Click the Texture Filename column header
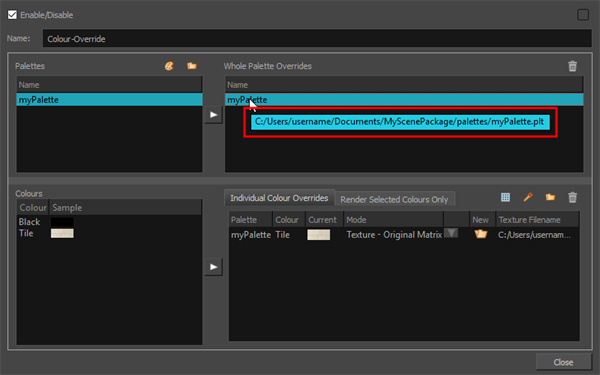The height and width of the screenshot is (375, 600). [537, 220]
